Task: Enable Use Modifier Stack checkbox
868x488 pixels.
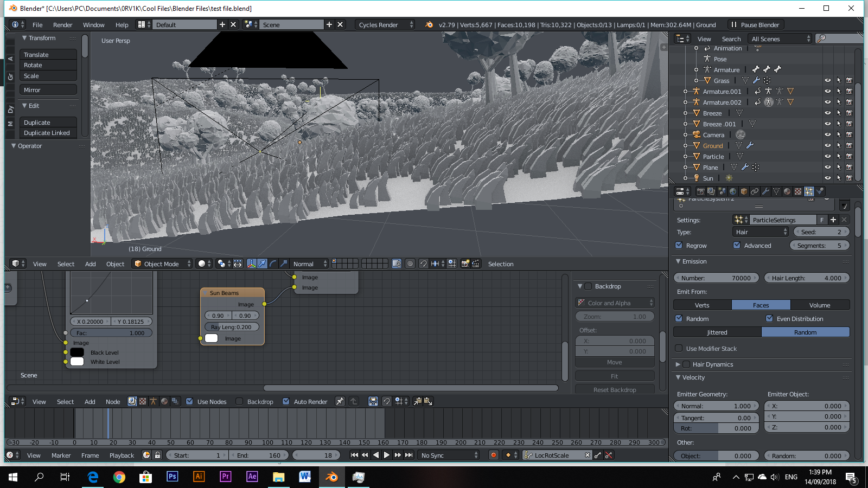Action: click(x=679, y=348)
